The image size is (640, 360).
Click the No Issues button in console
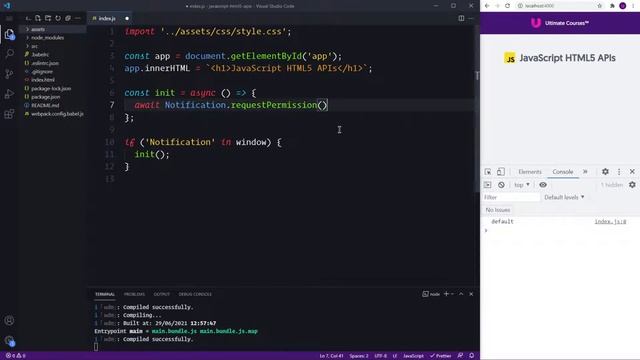point(498,210)
